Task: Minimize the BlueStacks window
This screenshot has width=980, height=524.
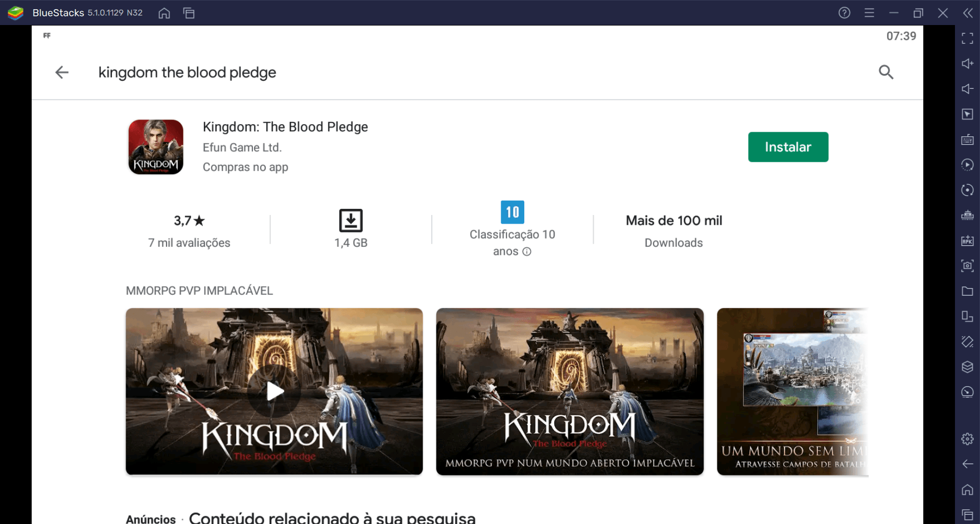Action: tap(894, 13)
